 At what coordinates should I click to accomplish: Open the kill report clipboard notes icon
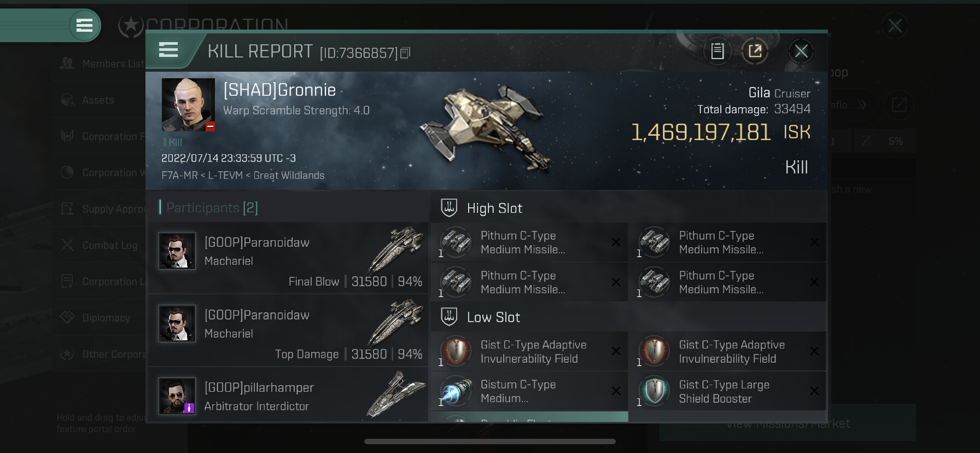pos(717,51)
